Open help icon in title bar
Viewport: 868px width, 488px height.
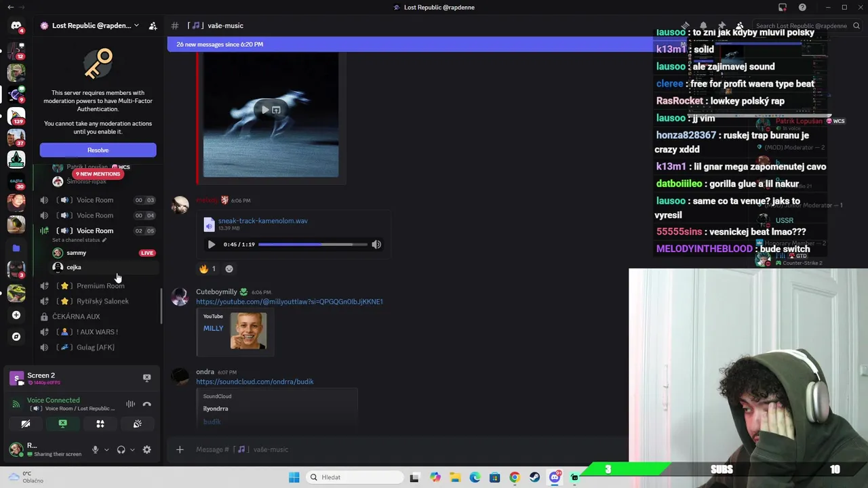pyautogui.click(x=802, y=7)
